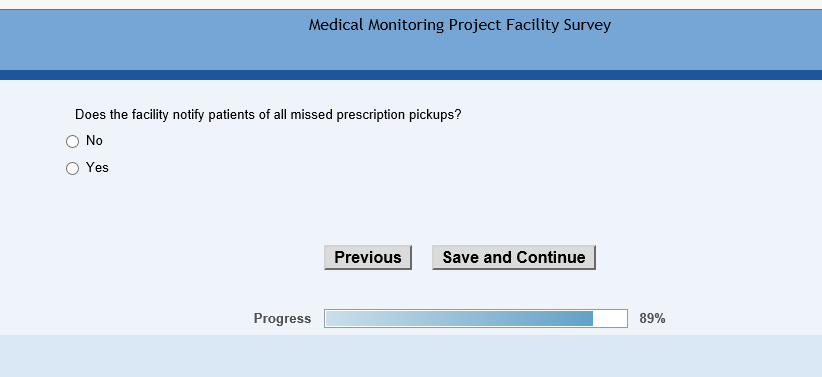
Task: Select the No radio button
Action: coord(72,142)
